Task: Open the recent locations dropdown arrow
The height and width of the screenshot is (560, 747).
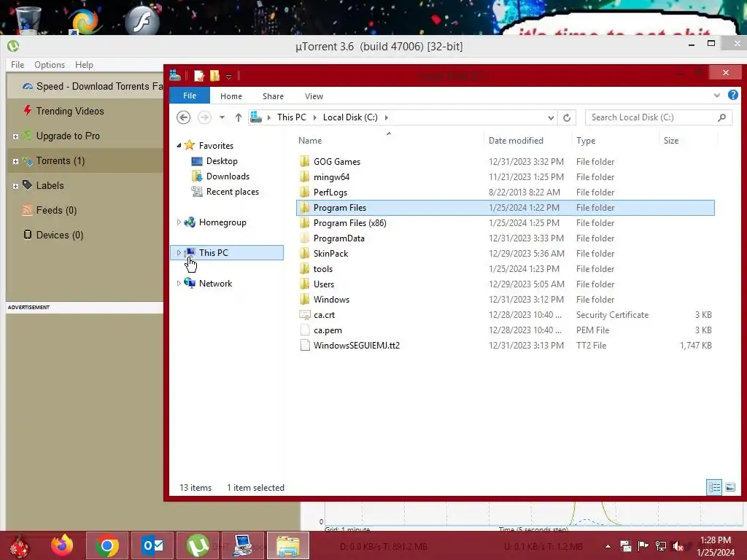Action: click(222, 117)
